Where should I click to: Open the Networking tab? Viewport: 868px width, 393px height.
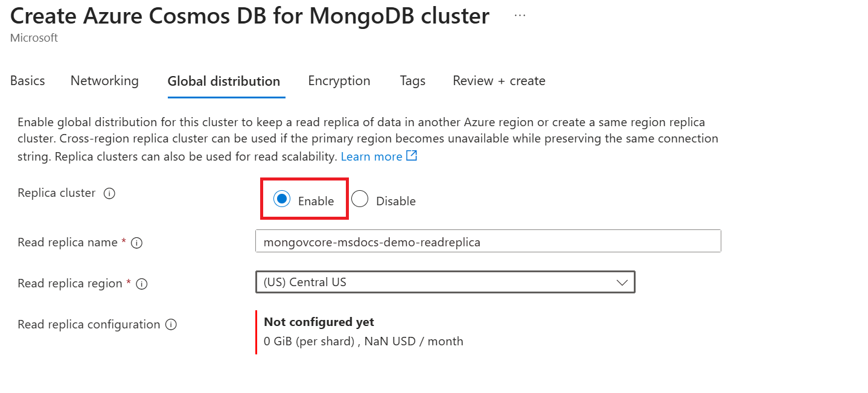(x=104, y=81)
